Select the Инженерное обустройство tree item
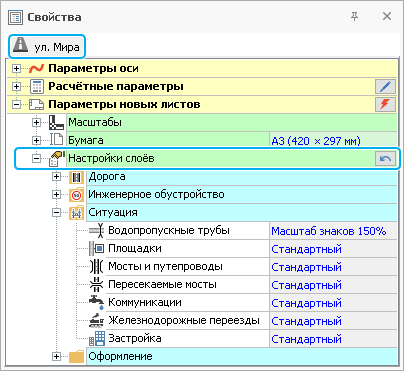 156,195
